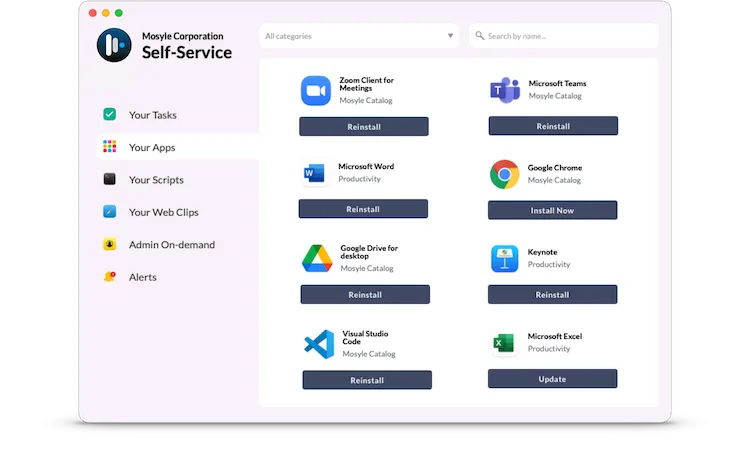This screenshot has width=750, height=472.
Task: Click the Google Chrome title text
Action: pyautogui.click(x=555, y=168)
